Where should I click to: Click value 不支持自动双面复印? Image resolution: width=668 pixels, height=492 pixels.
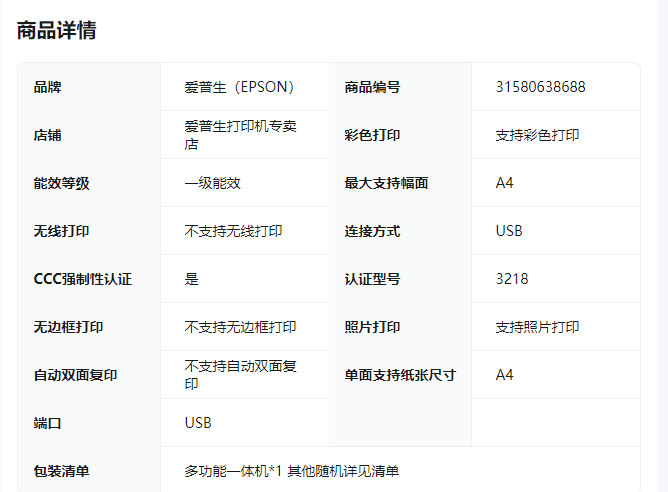240,375
